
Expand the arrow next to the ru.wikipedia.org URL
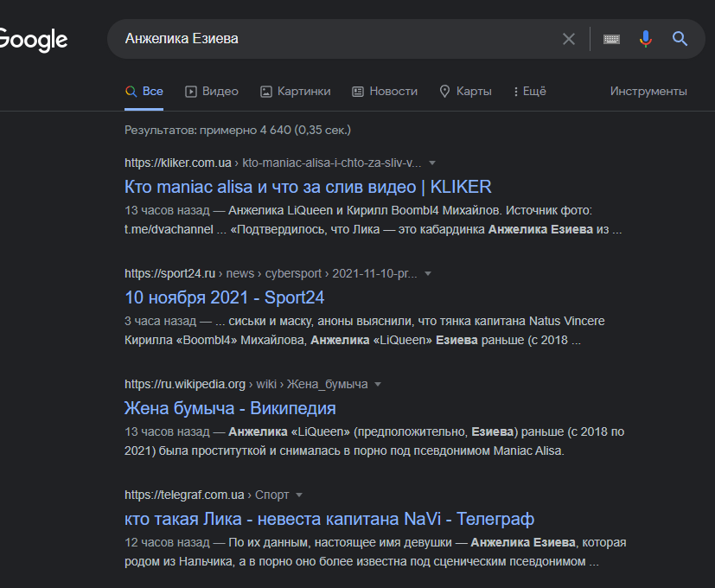pyautogui.click(x=378, y=384)
